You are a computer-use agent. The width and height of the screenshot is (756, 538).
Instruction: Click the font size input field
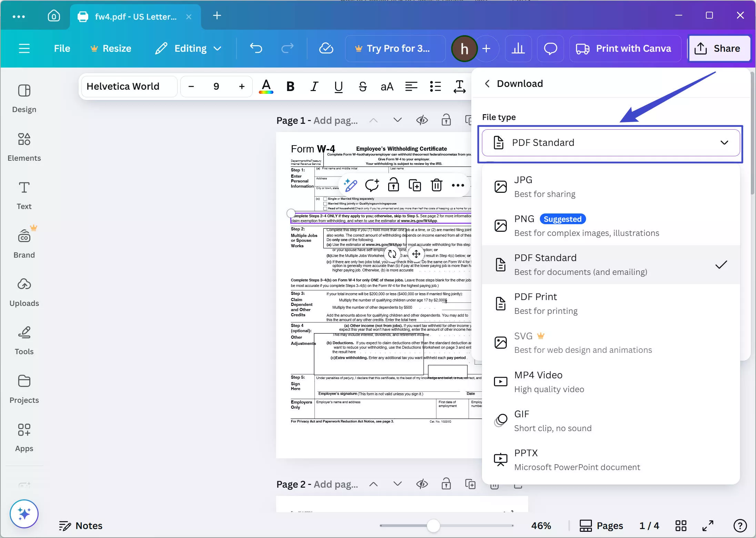216,87
